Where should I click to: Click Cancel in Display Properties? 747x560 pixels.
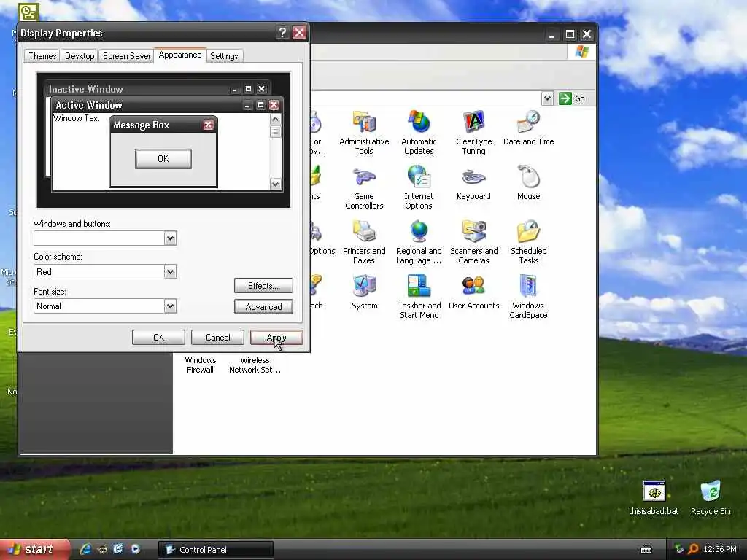tap(217, 338)
